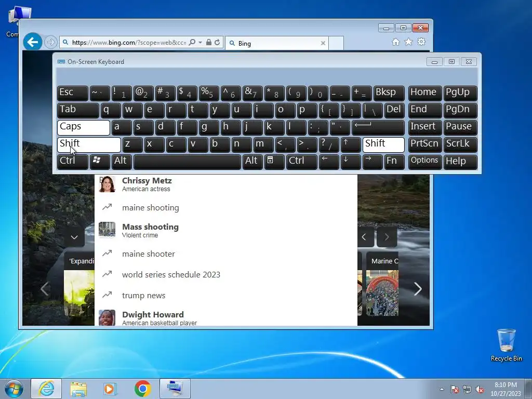Click the IE back arrow button
Viewport: 532px width, 399px height.
[x=33, y=43]
